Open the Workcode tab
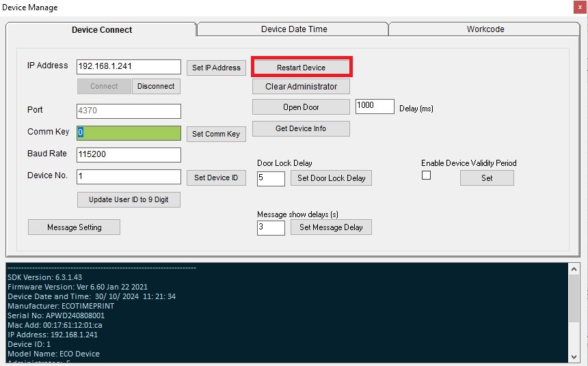Viewport: 588px width, 366px height. 485,29
